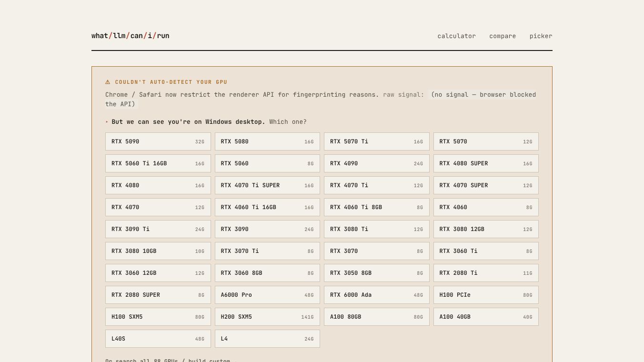The image size is (644, 362).
Task: Open the picker nav link
Action: (541, 36)
